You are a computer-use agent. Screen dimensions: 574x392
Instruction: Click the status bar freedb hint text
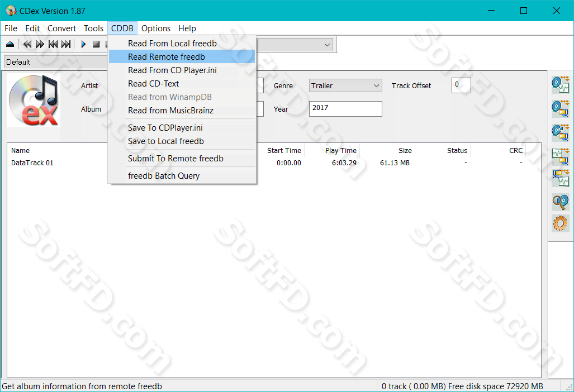click(x=82, y=386)
